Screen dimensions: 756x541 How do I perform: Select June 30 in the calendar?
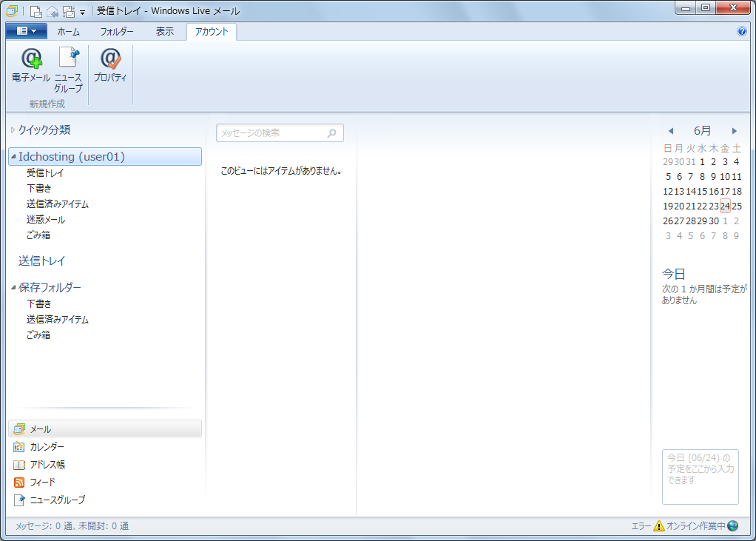coord(714,221)
